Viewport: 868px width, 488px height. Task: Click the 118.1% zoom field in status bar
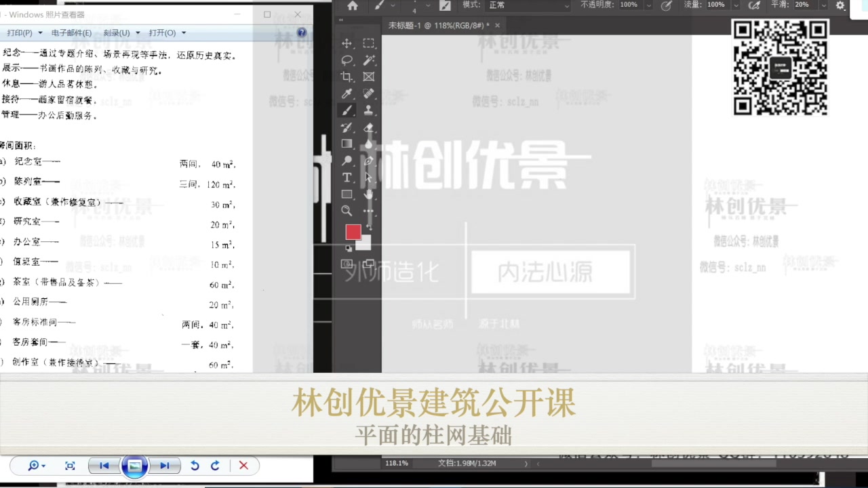tap(397, 464)
